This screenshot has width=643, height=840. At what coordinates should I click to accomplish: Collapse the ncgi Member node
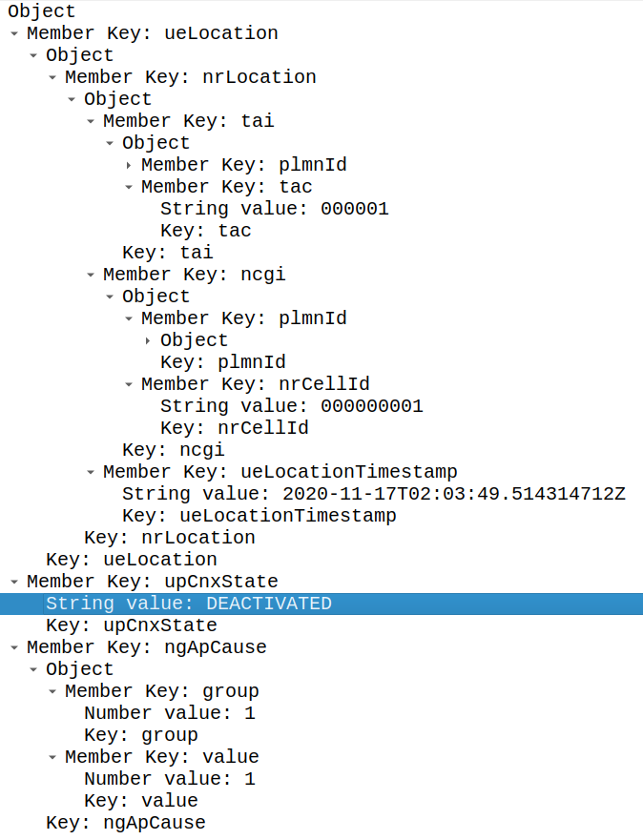pyautogui.click(x=91, y=275)
